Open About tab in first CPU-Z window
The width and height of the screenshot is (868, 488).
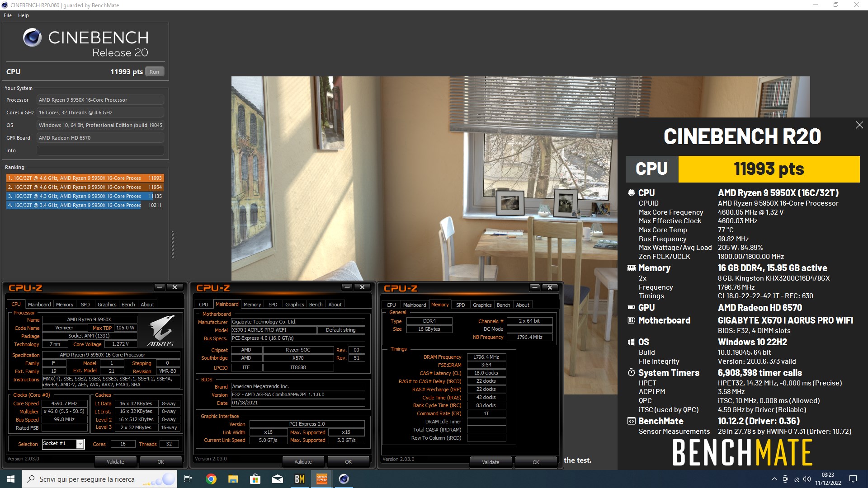147,305
